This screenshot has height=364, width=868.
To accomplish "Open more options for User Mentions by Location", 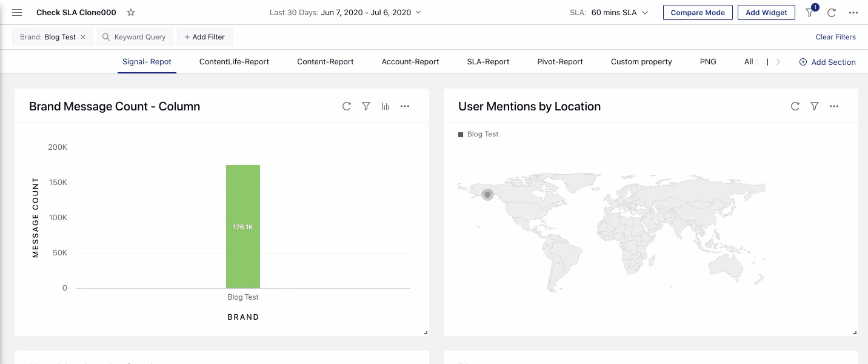I will (x=834, y=106).
